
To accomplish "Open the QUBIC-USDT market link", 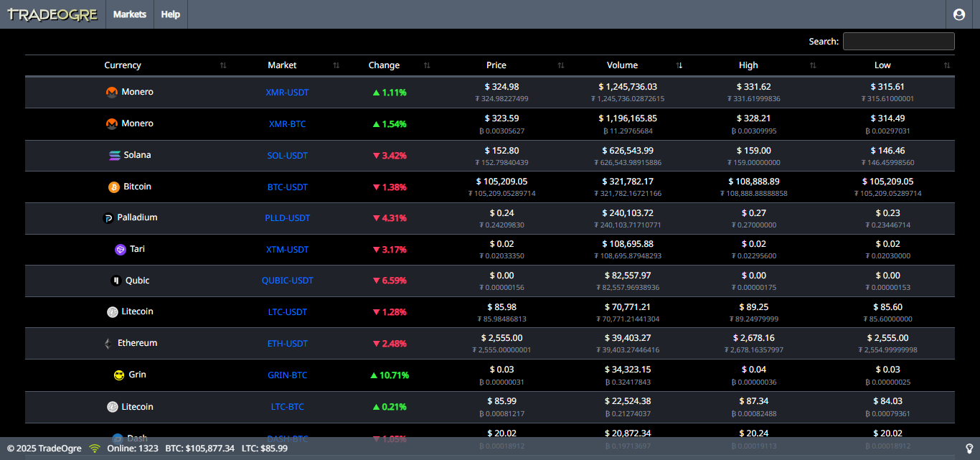I will click(x=288, y=281).
